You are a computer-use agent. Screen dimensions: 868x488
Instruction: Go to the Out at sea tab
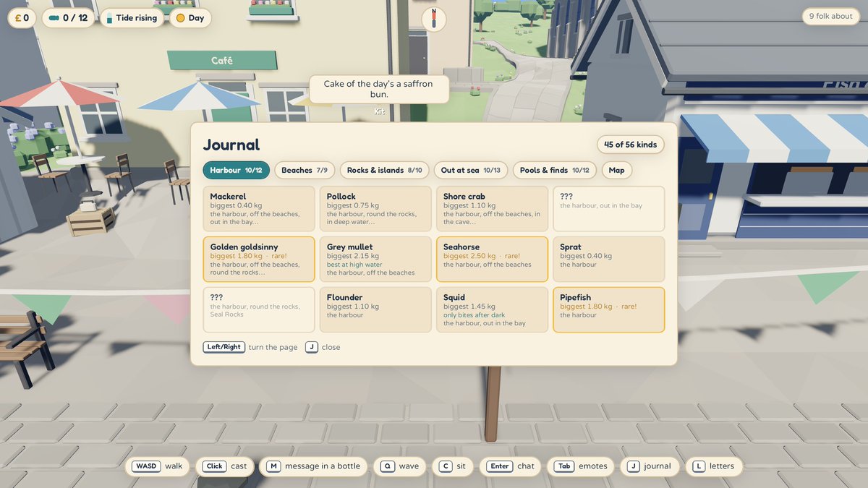coord(471,171)
